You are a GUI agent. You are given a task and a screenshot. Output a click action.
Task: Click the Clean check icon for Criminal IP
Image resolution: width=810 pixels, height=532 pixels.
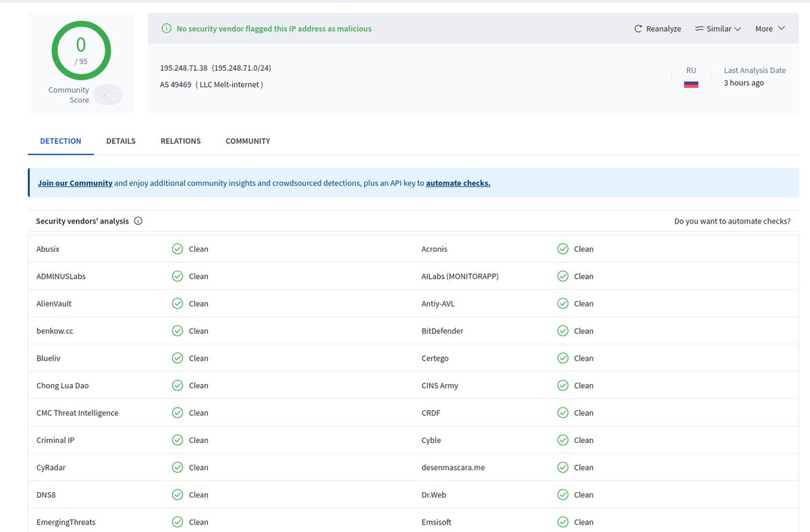point(178,440)
